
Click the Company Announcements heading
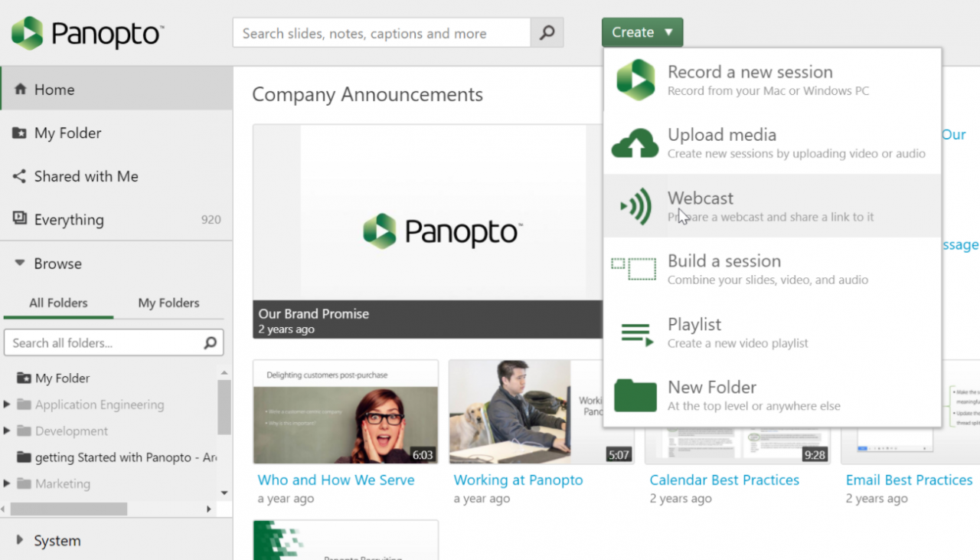(x=367, y=94)
